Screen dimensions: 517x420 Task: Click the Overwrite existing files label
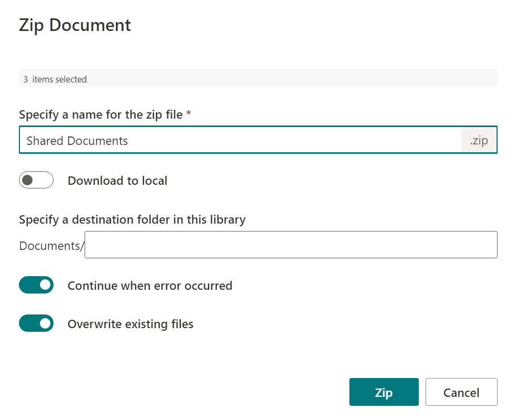[x=130, y=324]
